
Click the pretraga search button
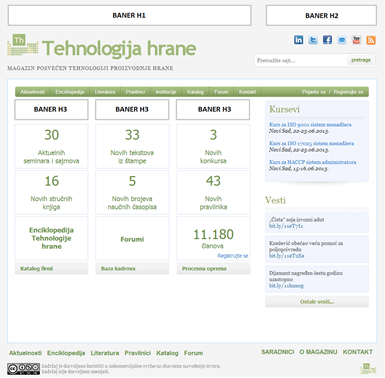click(x=361, y=60)
